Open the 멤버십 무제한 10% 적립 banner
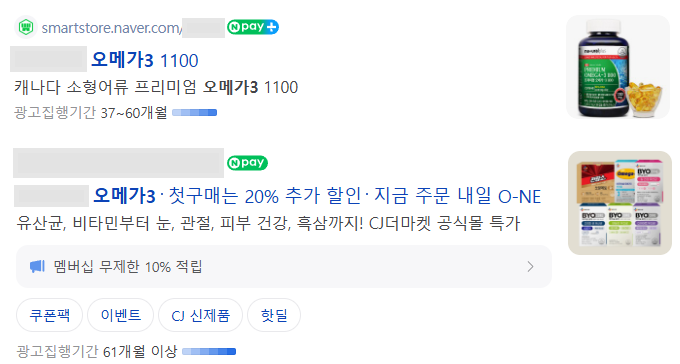This screenshot has width=680, height=364. [x=284, y=266]
